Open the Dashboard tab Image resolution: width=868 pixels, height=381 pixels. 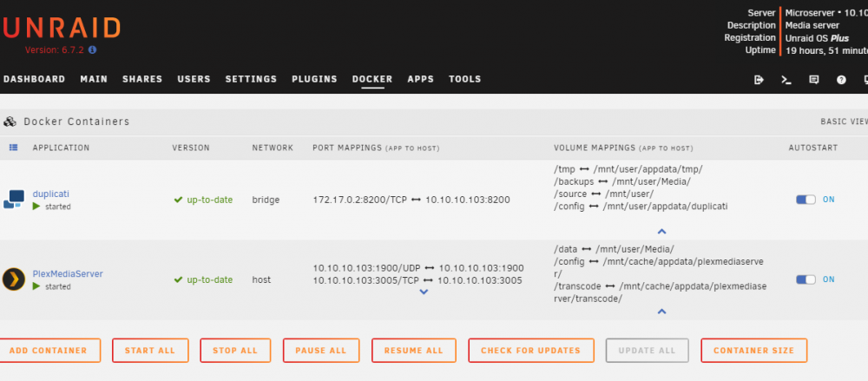click(x=35, y=79)
